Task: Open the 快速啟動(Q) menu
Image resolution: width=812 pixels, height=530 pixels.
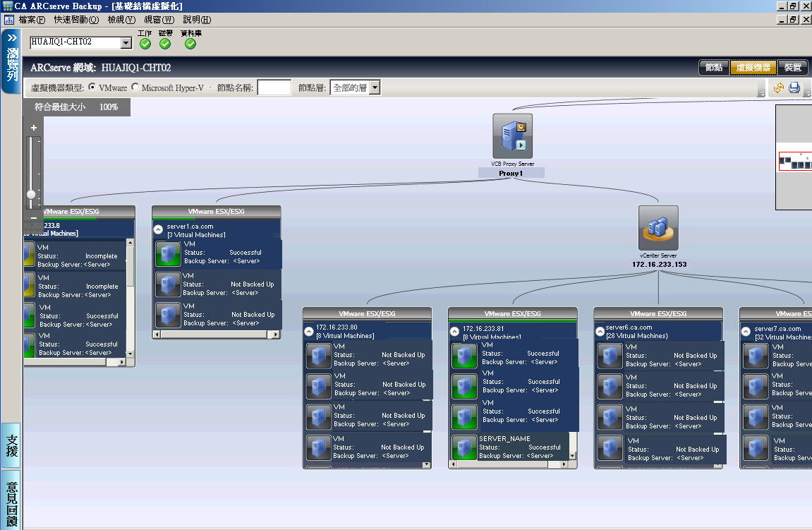Action: click(x=76, y=20)
